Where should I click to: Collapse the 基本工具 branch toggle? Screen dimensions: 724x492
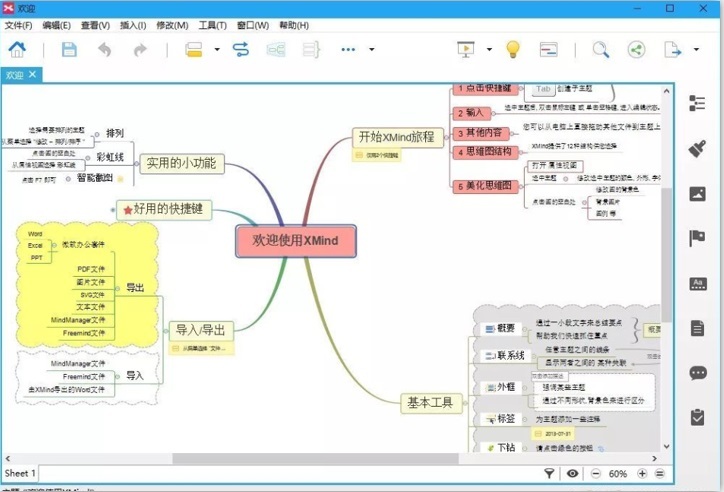pos(465,403)
